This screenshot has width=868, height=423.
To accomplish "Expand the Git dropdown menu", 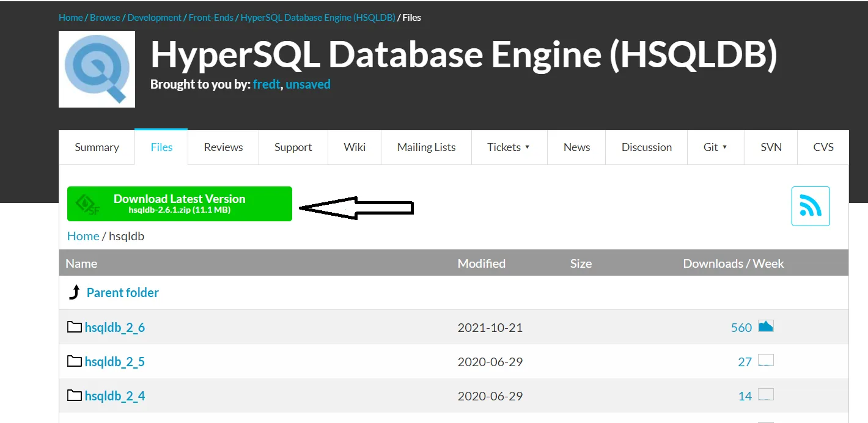I will point(716,147).
